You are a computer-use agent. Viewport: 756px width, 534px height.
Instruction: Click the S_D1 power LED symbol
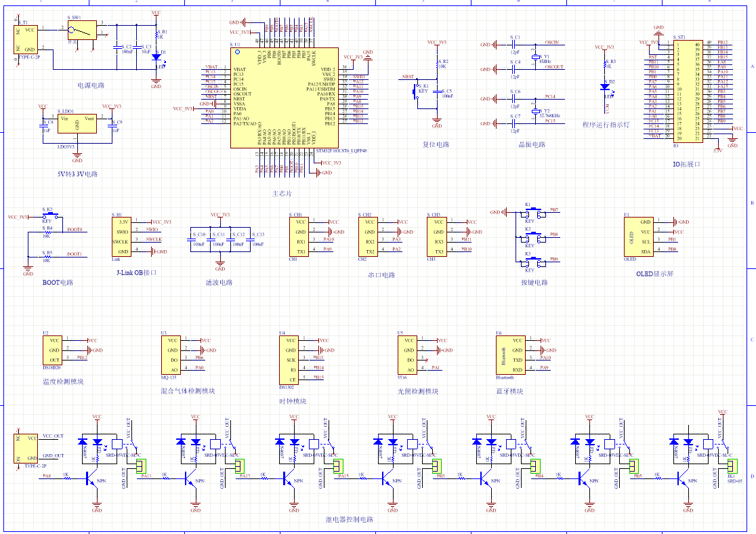click(156, 57)
